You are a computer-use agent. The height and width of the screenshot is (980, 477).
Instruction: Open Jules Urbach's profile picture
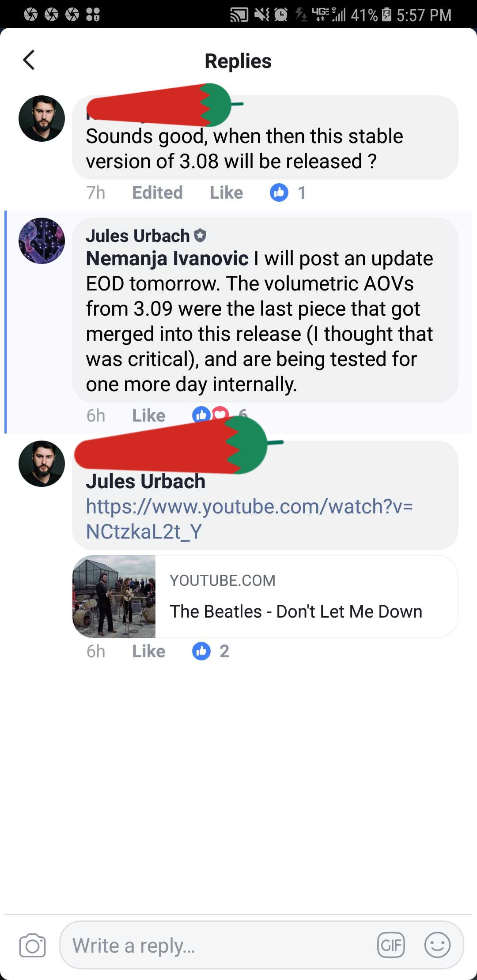(x=42, y=241)
